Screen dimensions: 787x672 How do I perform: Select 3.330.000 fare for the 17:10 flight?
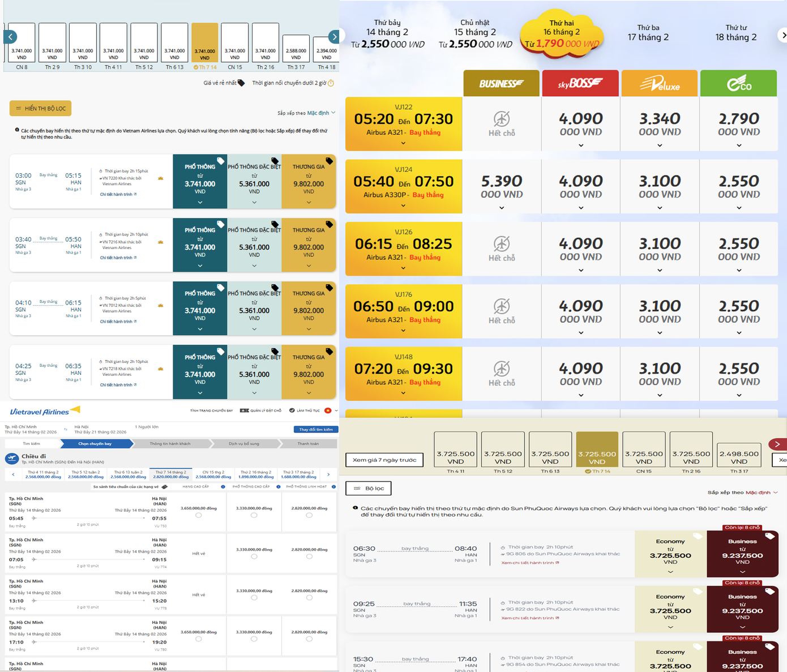coord(254,639)
